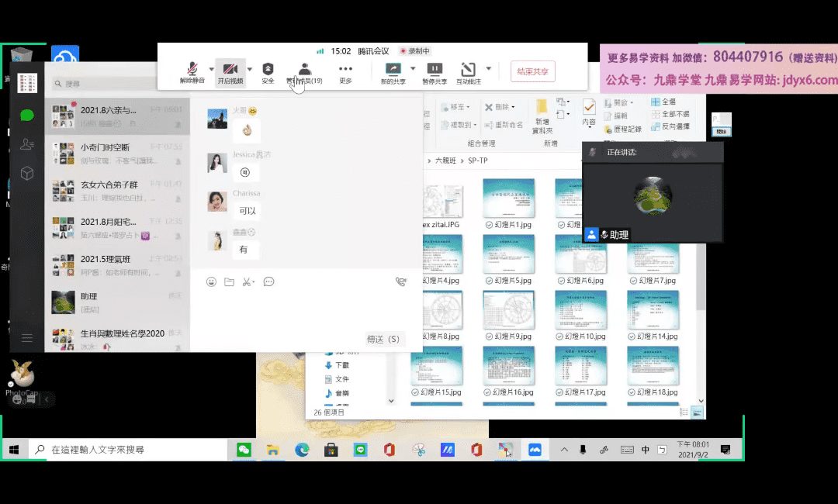Open the 助理 chat in conversation list
This screenshot has height=504, width=838.
pos(116,302)
